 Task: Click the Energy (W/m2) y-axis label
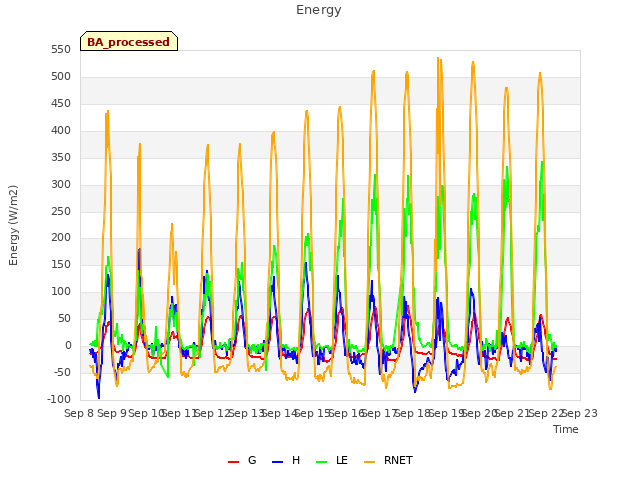(13, 225)
